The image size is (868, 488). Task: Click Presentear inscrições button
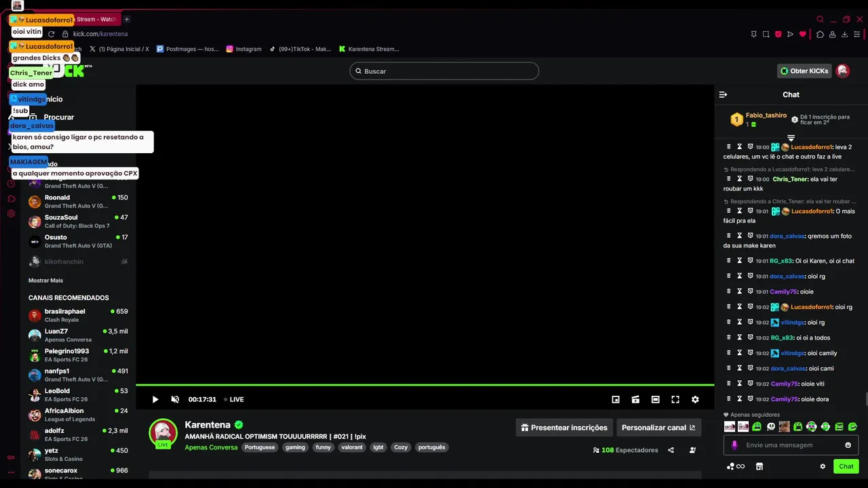[564, 428]
